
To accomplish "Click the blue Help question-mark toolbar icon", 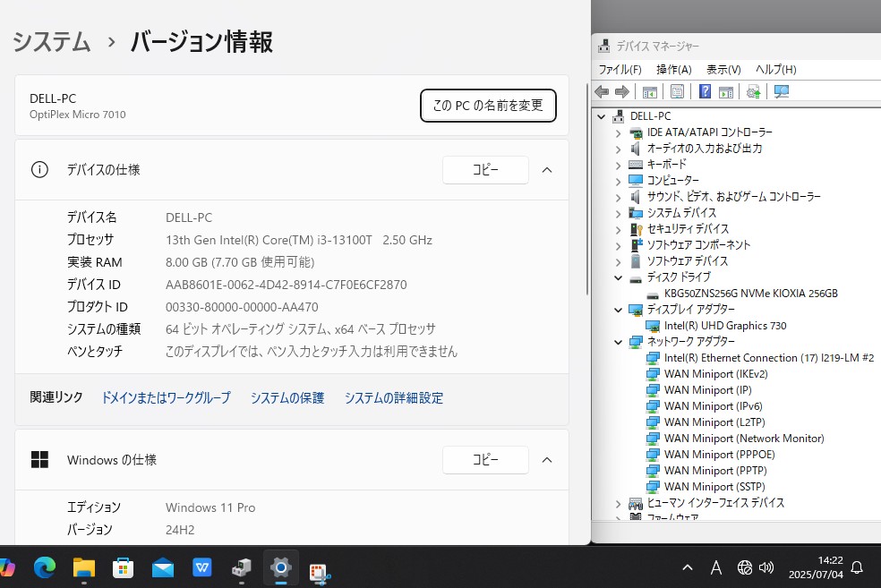I will click(x=705, y=91).
